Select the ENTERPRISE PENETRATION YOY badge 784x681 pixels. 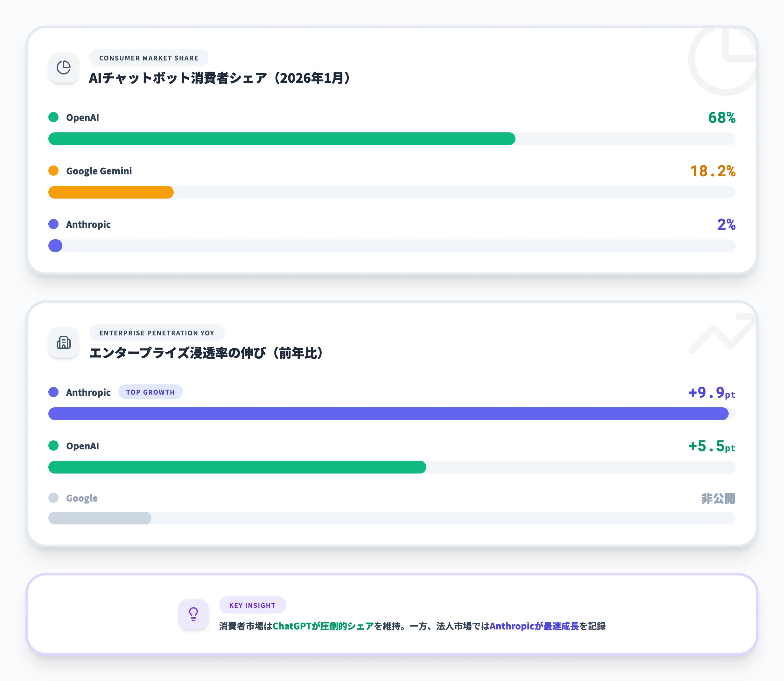tap(157, 333)
